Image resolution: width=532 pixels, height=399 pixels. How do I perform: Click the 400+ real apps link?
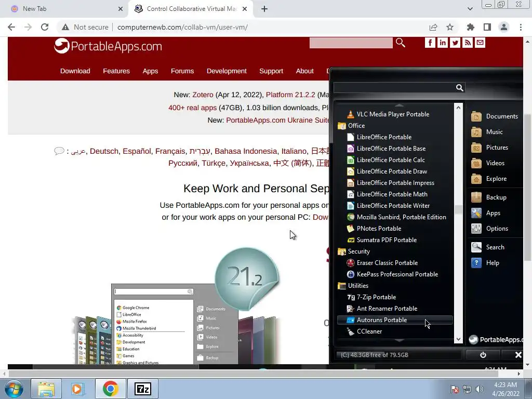[192, 108]
